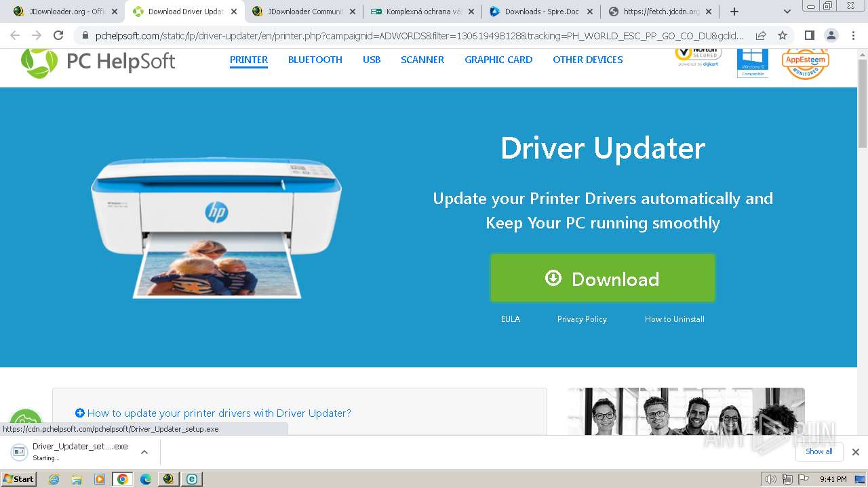Open the GRAPHIC CARD navigation item
This screenshot has width=868, height=488.
[x=498, y=60]
